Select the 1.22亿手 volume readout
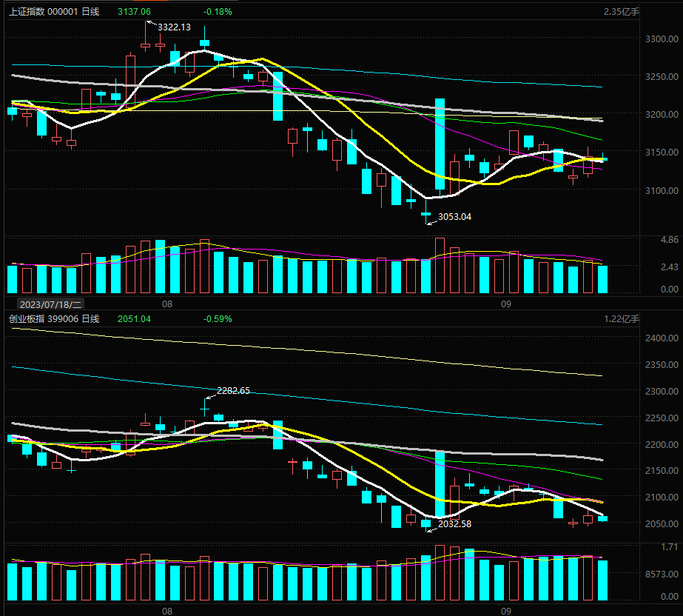Screen dimensions: 683x616 point(621,319)
